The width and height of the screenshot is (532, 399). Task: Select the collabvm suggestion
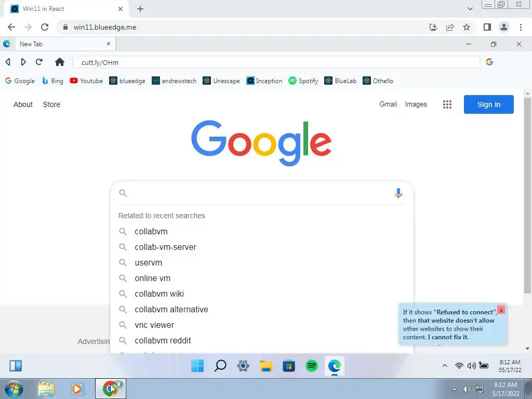[x=261, y=231]
